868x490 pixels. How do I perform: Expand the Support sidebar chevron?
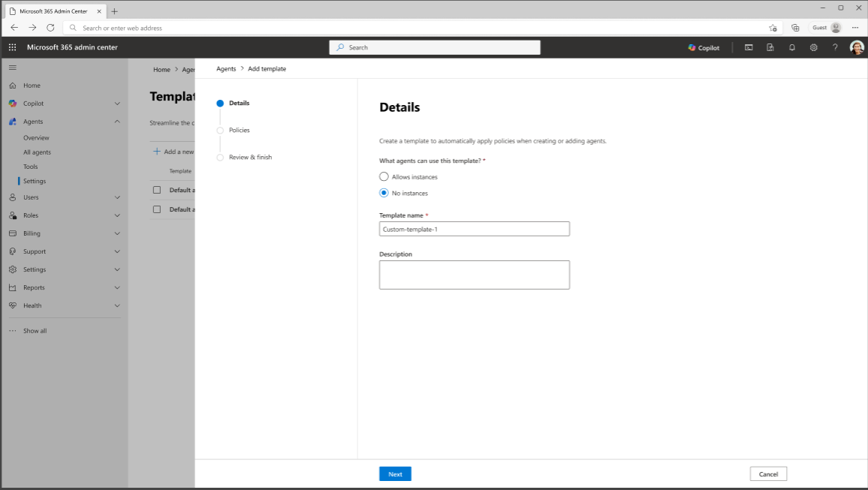[117, 251]
